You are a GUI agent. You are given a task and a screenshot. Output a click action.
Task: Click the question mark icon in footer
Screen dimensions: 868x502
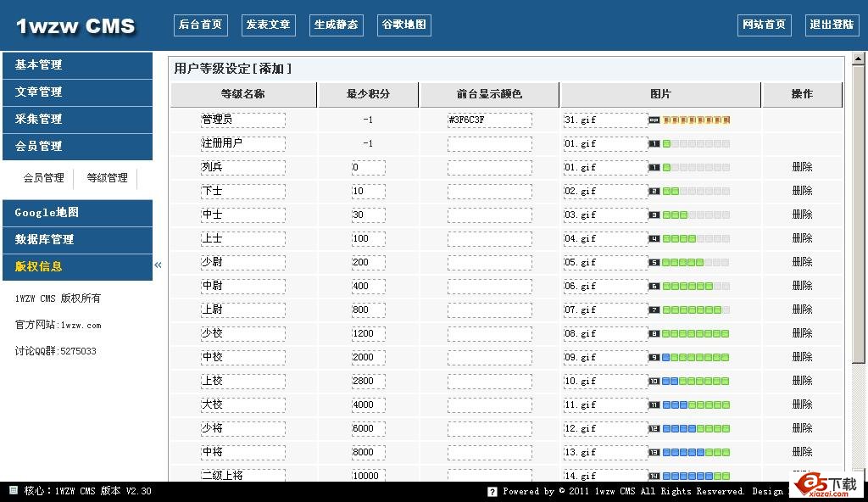[x=492, y=492]
